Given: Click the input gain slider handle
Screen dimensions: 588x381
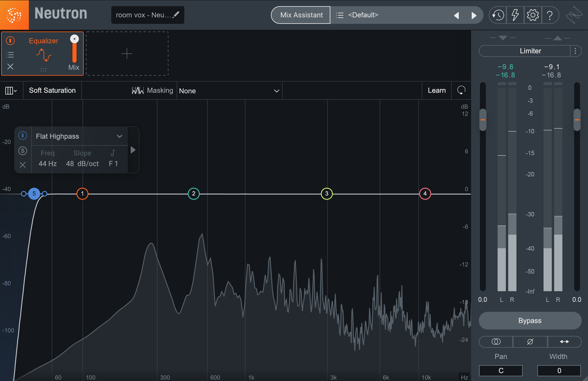Looking at the screenshot, I should click(x=483, y=120).
